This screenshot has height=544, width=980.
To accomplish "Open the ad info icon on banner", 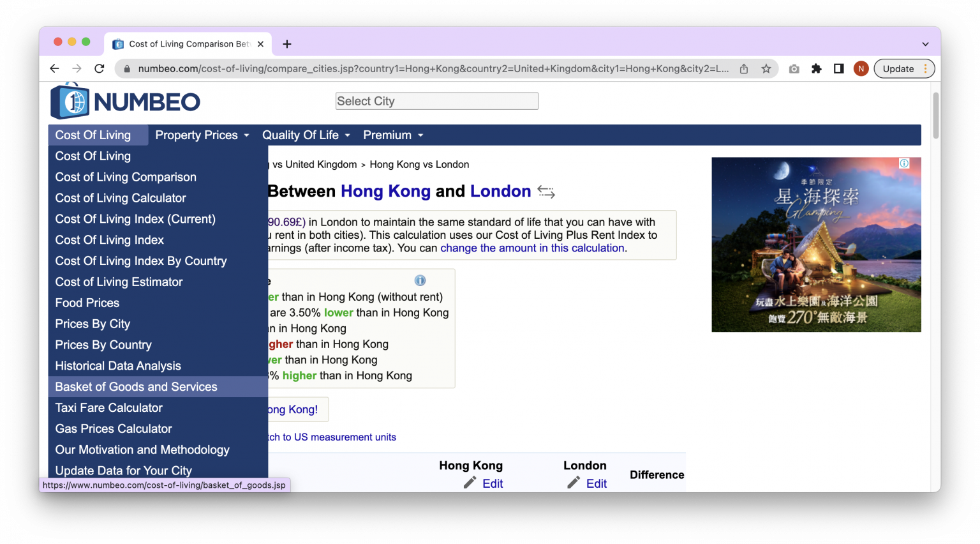I will pos(904,163).
